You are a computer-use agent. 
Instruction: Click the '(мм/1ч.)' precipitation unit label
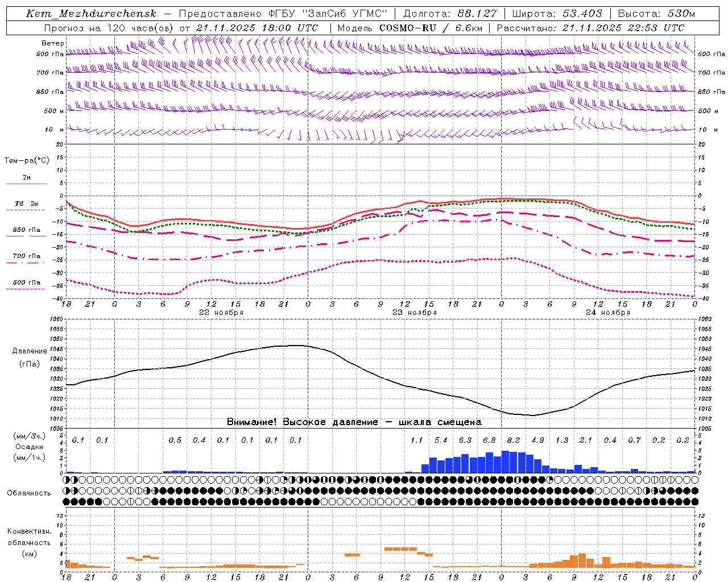tap(30, 458)
